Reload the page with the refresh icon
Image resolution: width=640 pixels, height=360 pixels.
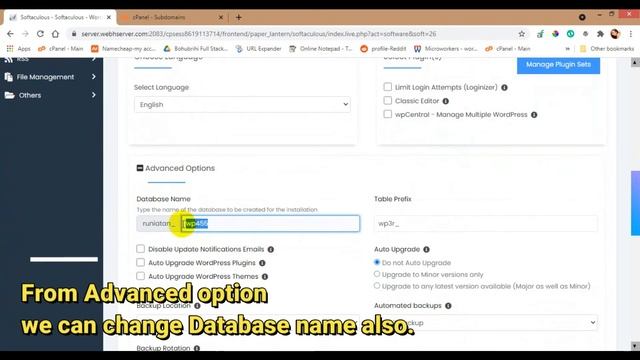click(40, 34)
